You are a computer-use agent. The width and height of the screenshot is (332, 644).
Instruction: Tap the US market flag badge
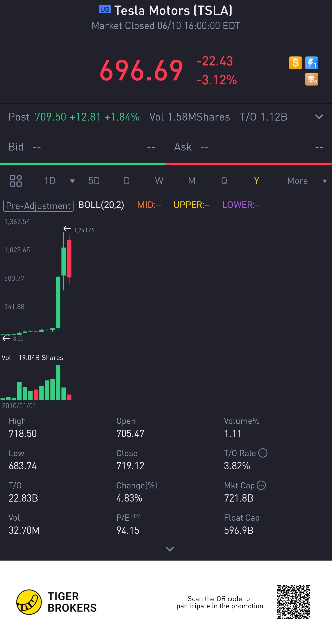[105, 9]
